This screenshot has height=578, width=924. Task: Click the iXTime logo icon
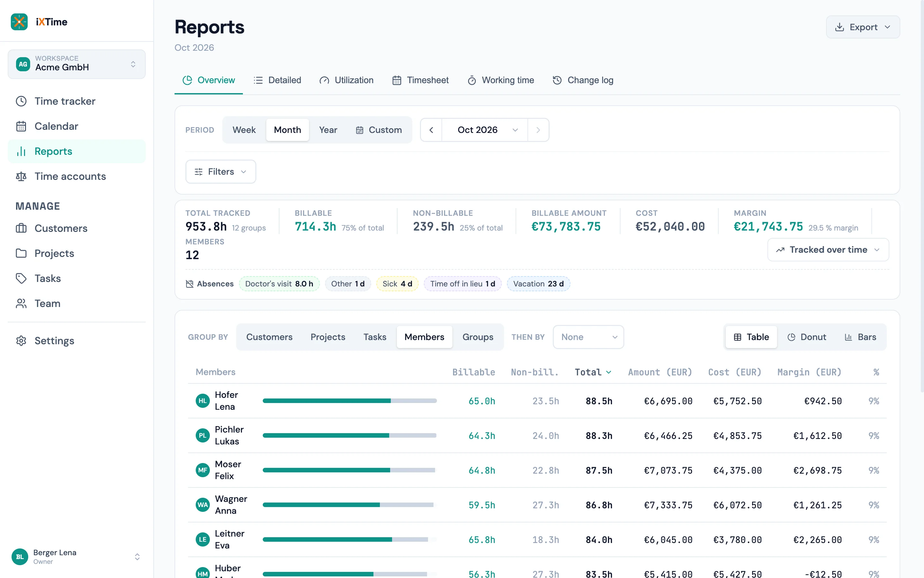[x=19, y=22]
